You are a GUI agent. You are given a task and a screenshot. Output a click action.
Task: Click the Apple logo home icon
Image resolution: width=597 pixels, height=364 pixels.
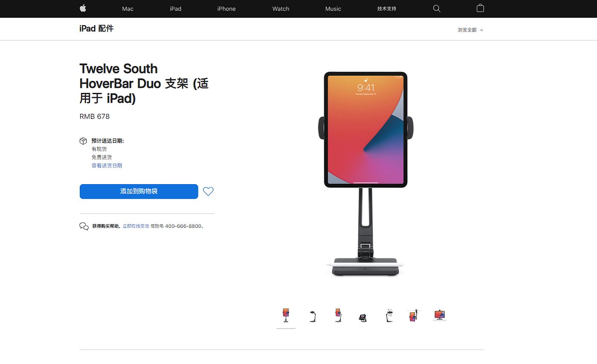83,9
